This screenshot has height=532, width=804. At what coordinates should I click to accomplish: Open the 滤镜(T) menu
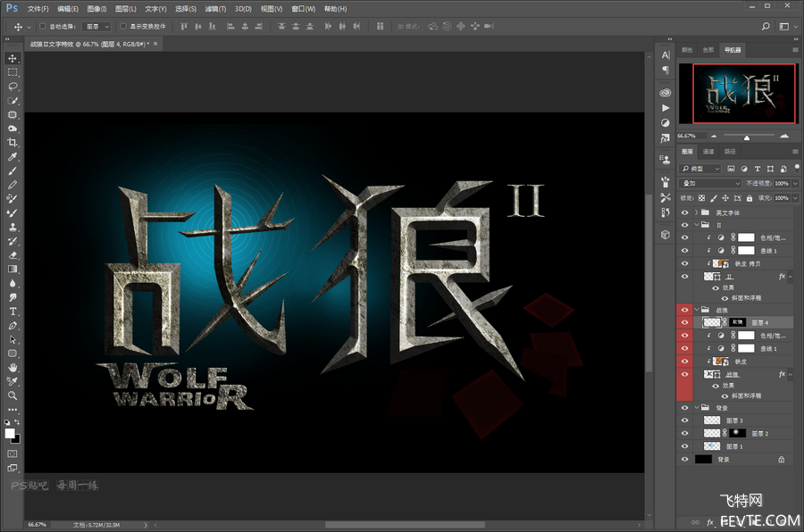(215, 8)
